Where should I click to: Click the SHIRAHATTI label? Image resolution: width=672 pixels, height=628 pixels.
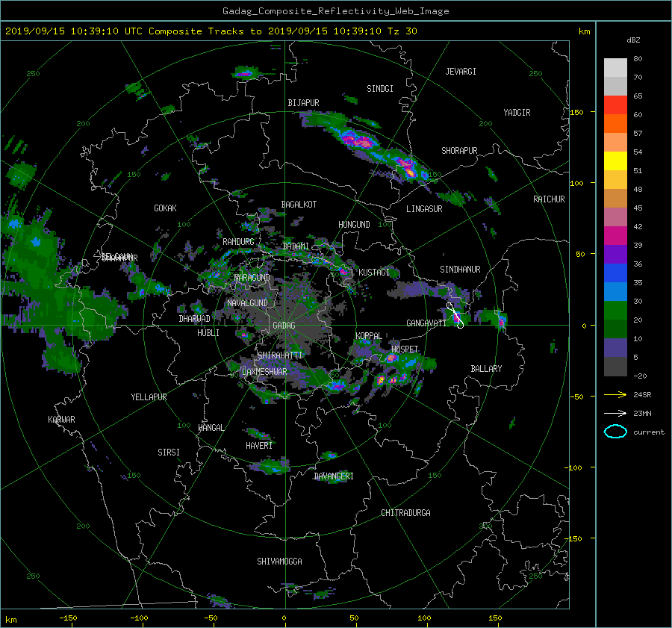click(280, 355)
